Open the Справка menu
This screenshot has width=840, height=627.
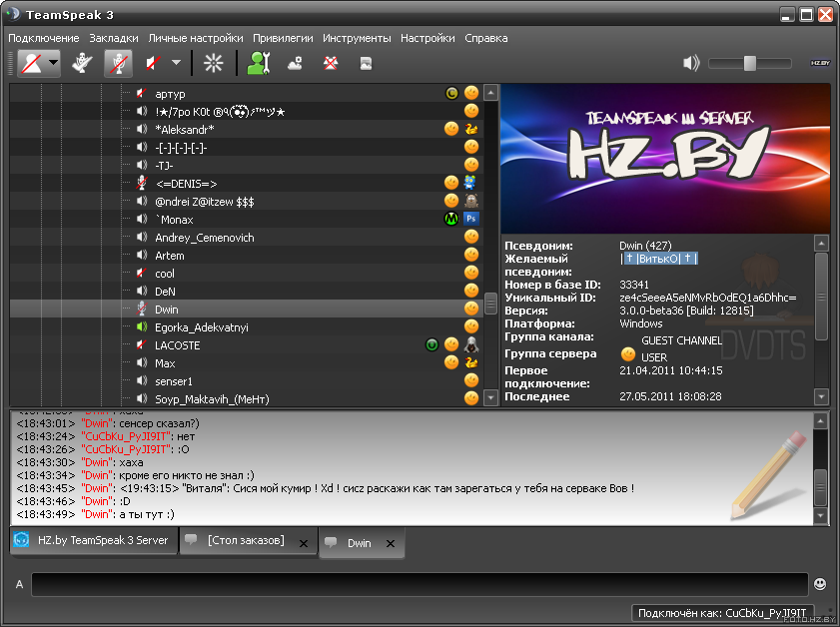[x=485, y=38]
